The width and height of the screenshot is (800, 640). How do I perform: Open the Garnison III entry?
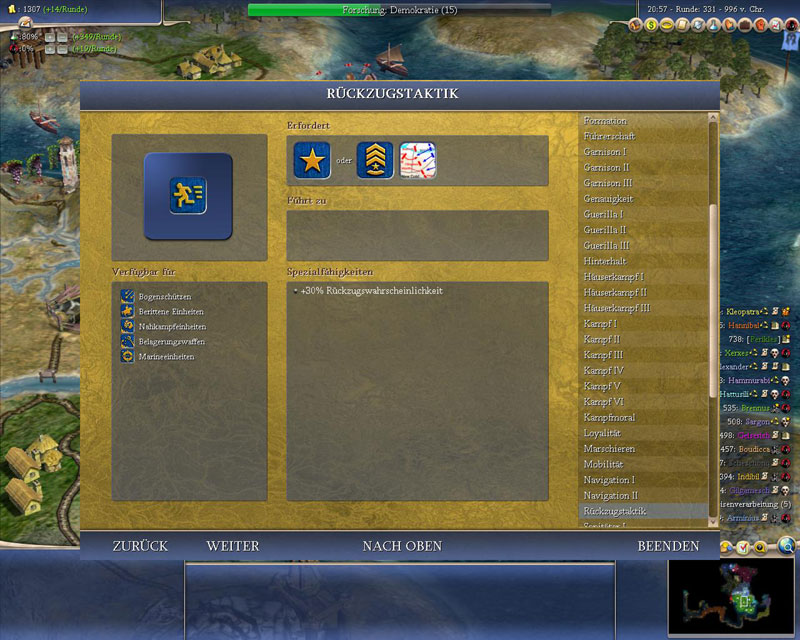pos(643,183)
